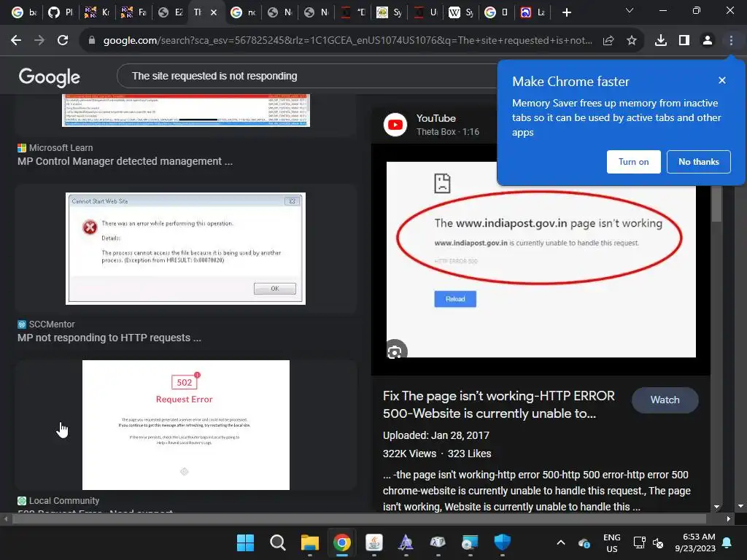Search image with the Lens icon
The width and height of the screenshot is (747, 560).
click(395, 351)
